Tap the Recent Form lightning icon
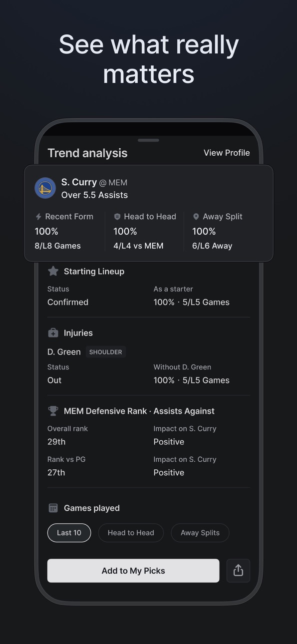Screen dimensions: 297x644 point(38,217)
